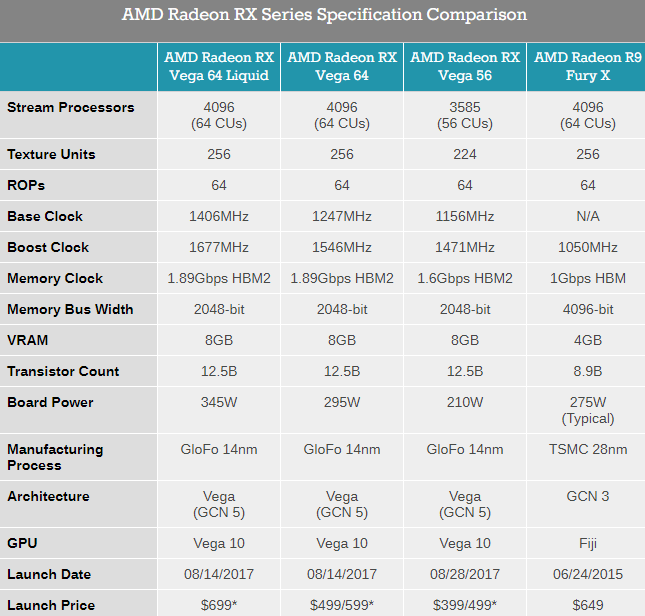
Task: Select the launch price '$499/599*'
Action: [342, 605]
